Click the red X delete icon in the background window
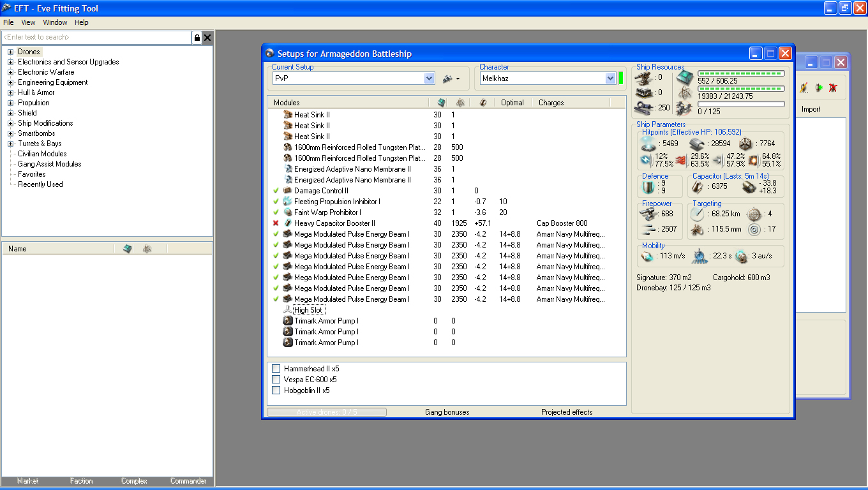 coord(833,87)
